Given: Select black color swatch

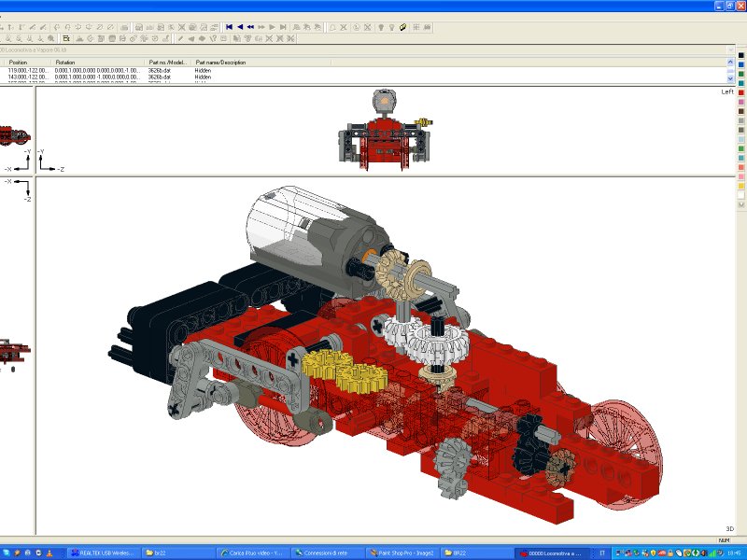Looking at the screenshot, I should (740, 55).
